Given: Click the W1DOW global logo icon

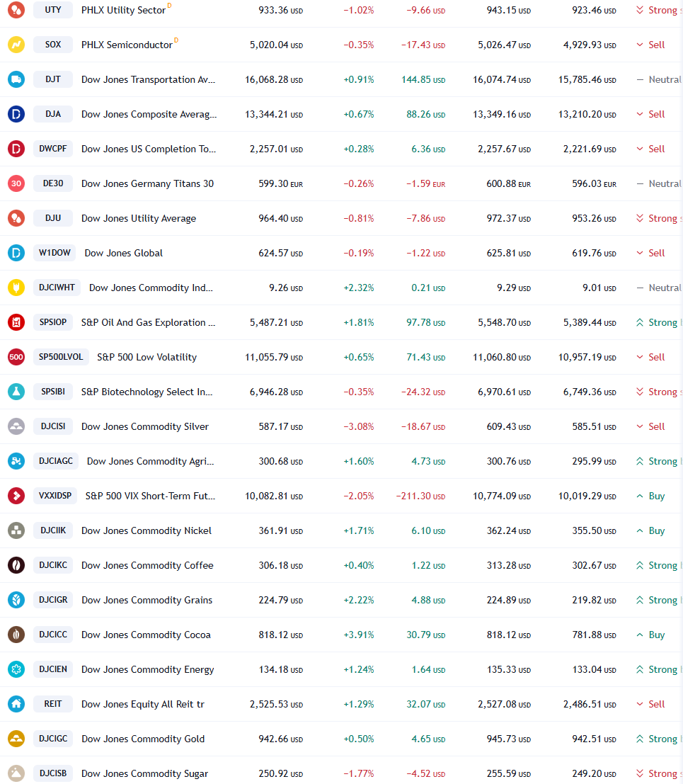Looking at the screenshot, I should [x=16, y=253].
